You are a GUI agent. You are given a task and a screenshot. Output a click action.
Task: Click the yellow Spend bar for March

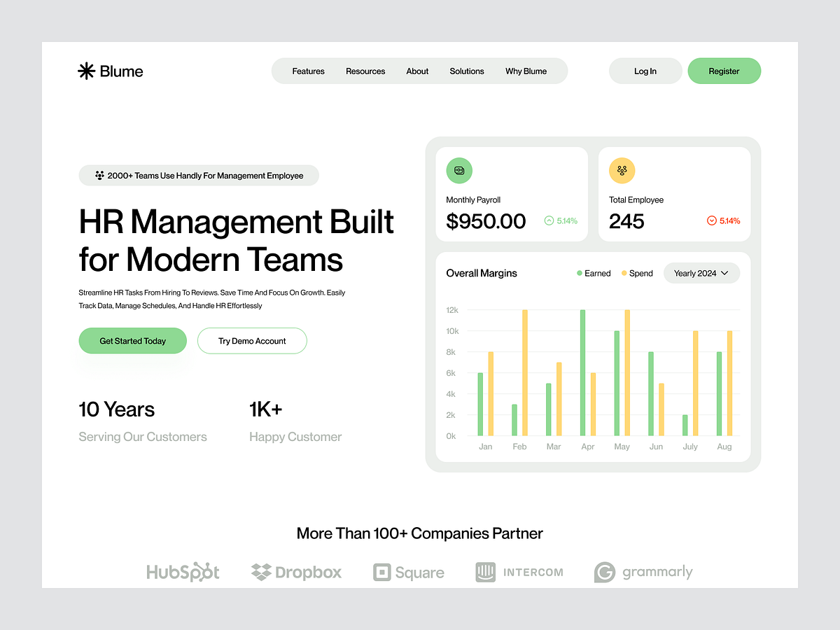pos(559,399)
